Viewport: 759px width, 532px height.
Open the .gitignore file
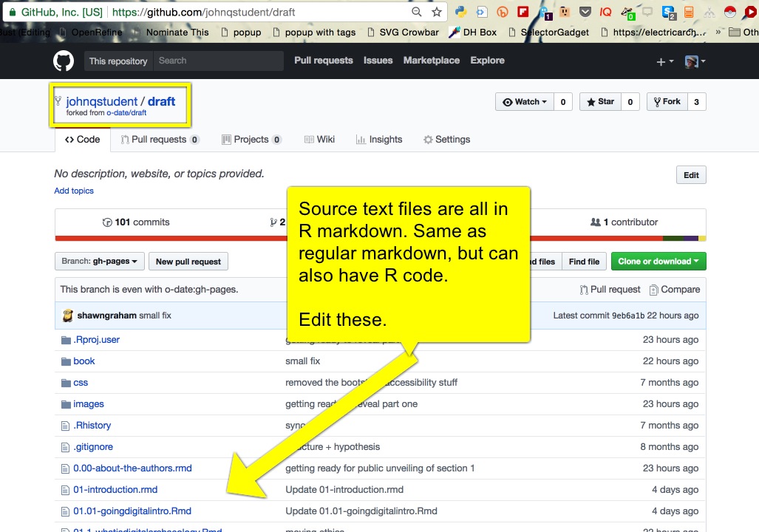pyautogui.click(x=93, y=447)
